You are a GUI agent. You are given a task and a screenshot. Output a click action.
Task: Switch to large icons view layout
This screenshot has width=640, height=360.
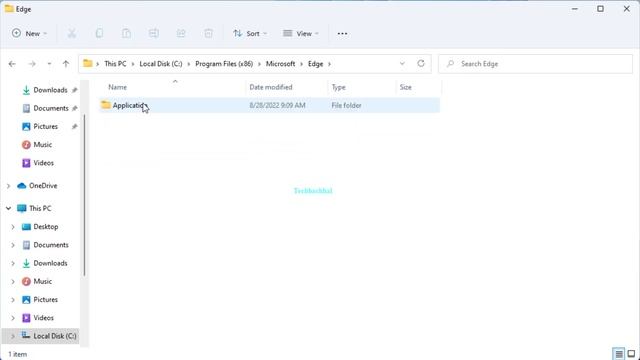[631, 354]
